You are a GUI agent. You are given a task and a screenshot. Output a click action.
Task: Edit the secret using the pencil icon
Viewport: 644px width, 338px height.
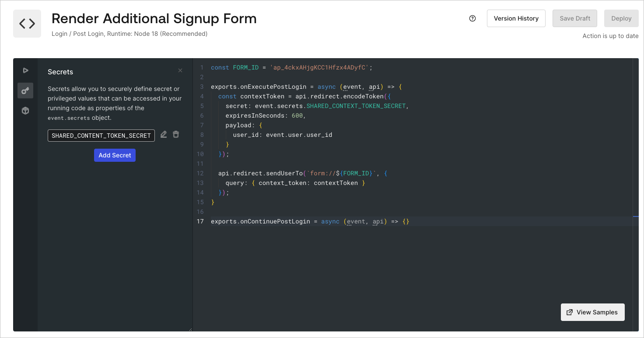click(164, 135)
